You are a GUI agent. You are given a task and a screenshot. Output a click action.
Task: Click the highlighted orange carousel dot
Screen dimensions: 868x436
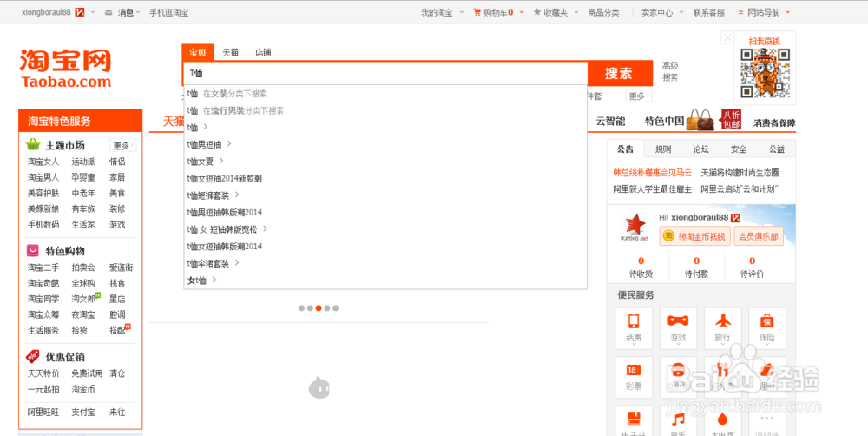tap(319, 308)
